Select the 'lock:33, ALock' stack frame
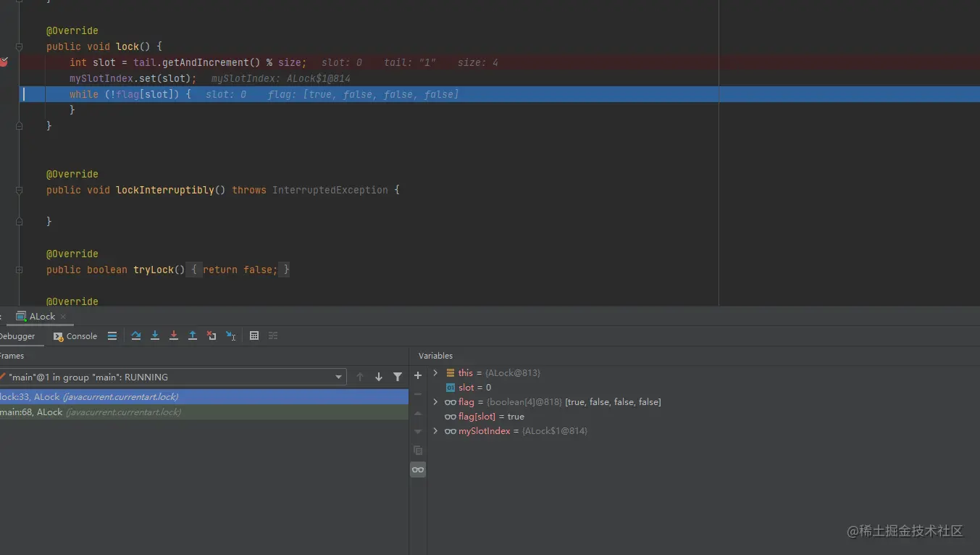Screen dimensions: 980x555 click(204, 397)
